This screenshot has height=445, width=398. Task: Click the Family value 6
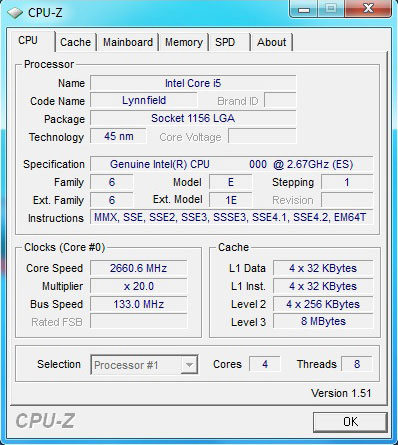point(112,182)
